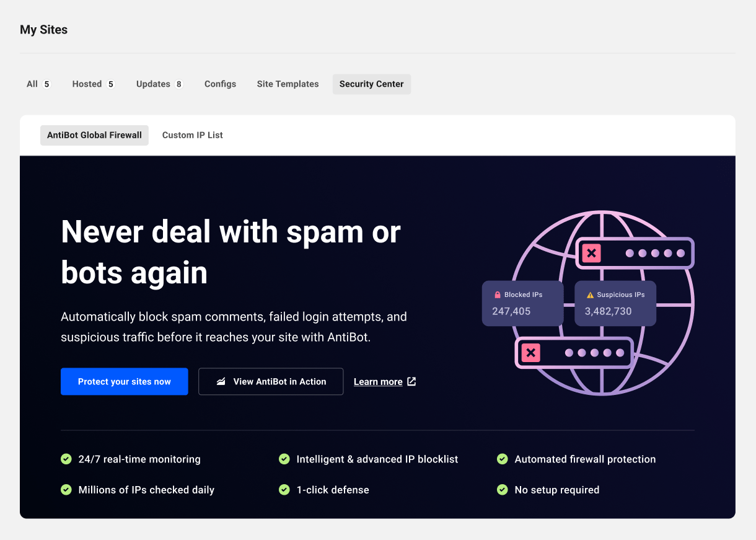Click the green checkmark beside Automated firewall protection
The width and height of the screenshot is (756, 540).
[503, 459]
